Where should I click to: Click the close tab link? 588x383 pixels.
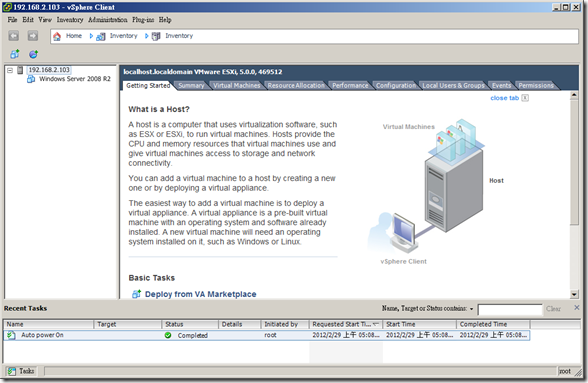504,98
